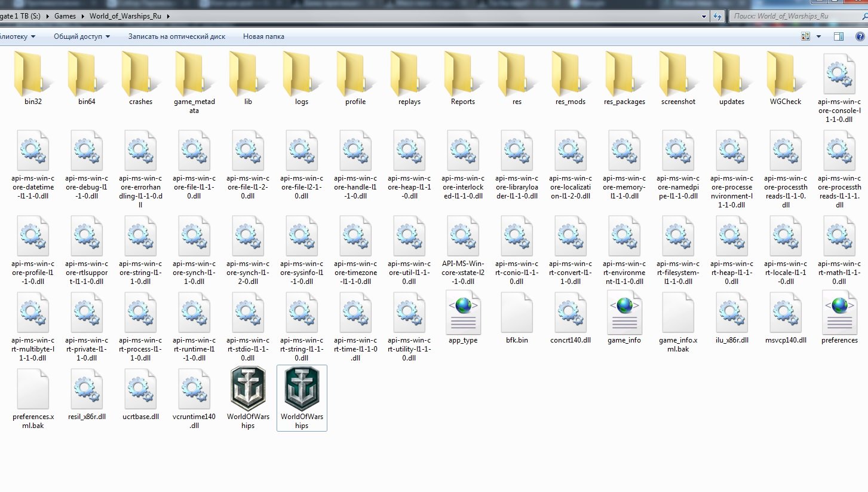Open the view options dropdown arrow
Image resolution: width=868 pixels, height=492 pixels.
(x=818, y=36)
